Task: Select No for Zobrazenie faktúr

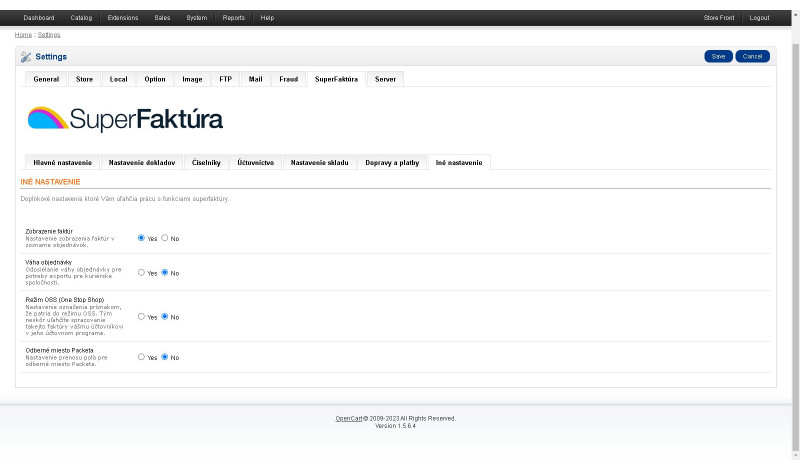Action: (x=165, y=238)
